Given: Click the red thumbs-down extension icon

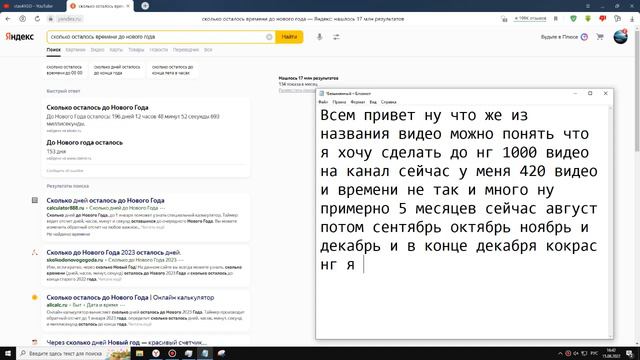Looking at the screenshot, I should click(x=602, y=19).
